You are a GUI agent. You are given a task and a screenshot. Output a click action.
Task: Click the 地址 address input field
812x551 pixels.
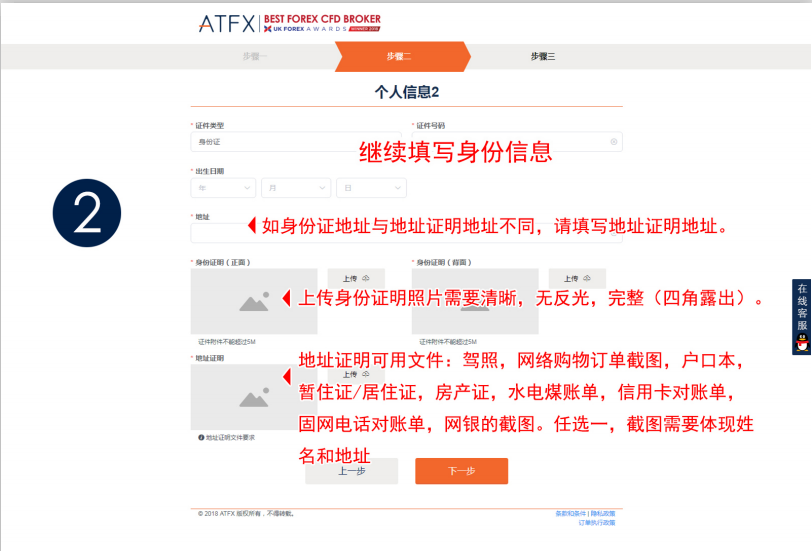[x=407, y=234]
